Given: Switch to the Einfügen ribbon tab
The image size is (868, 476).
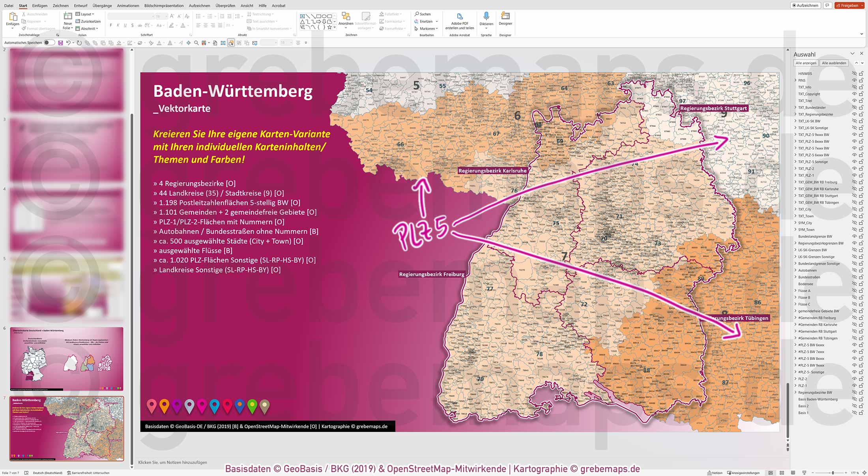Looking at the screenshot, I should tap(40, 6).
